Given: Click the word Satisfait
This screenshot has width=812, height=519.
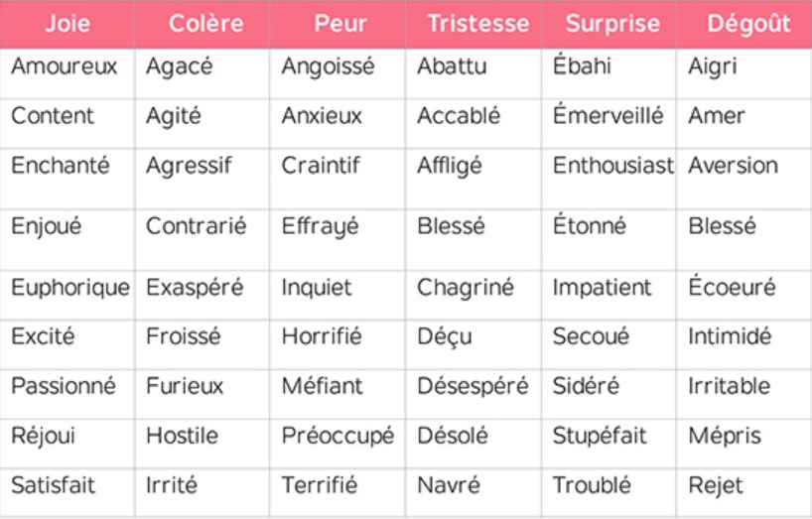Looking at the screenshot, I should click(54, 485).
